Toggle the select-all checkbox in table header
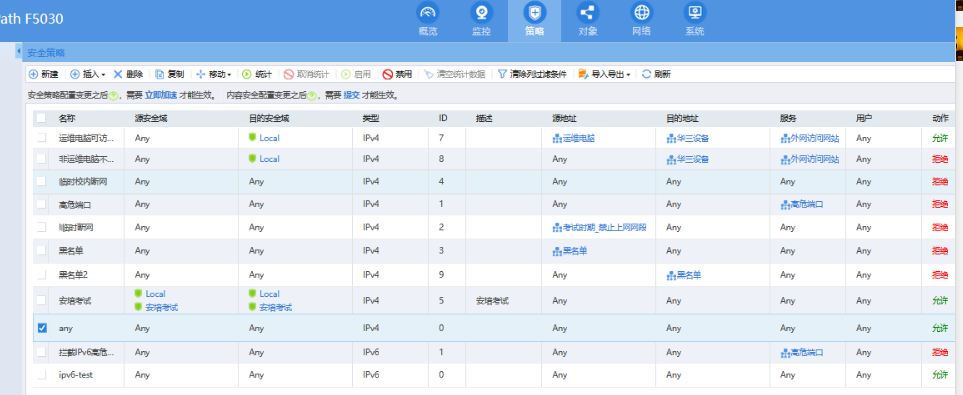Screen dimensions: 963x395 click(41, 117)
